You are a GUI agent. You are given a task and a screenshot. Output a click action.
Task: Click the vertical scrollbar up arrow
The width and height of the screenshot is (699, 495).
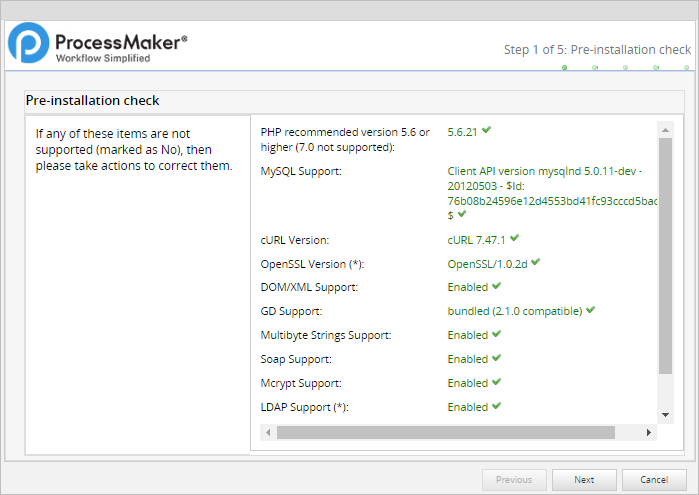coord(665,128)
